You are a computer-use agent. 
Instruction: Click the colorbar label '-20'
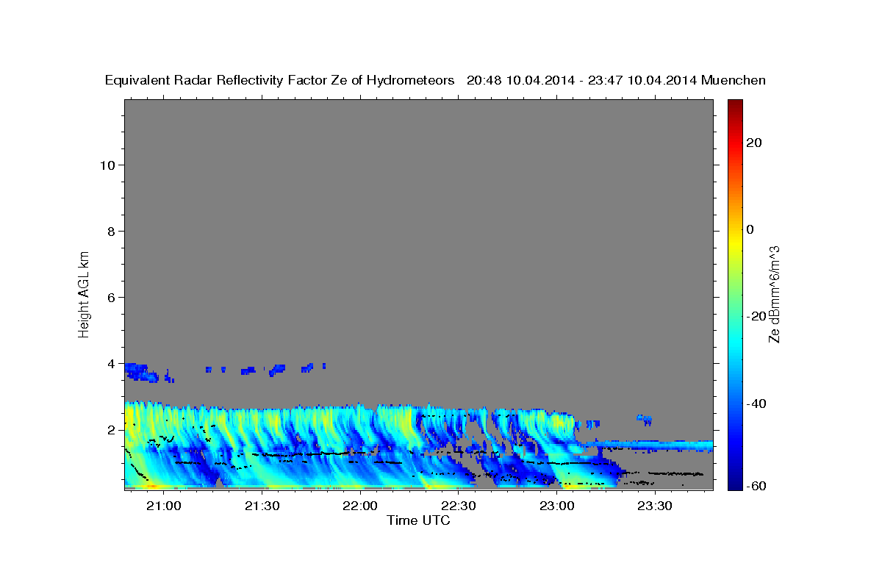pos(756,316)
